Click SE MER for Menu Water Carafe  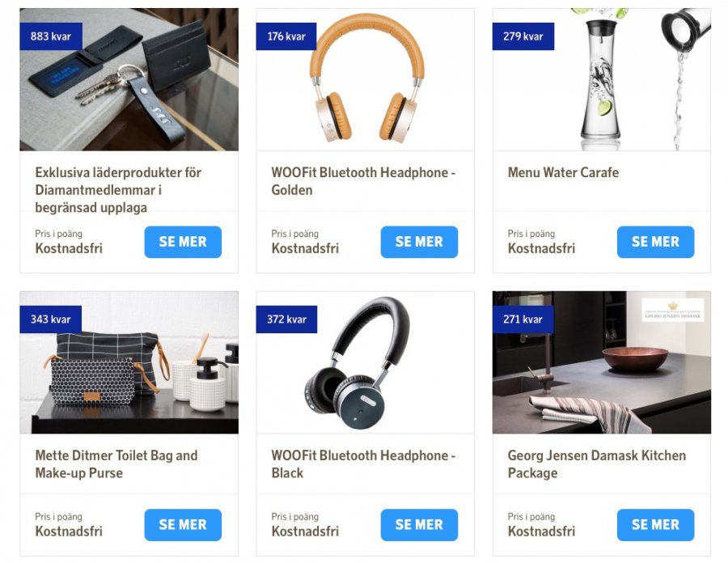655,242
